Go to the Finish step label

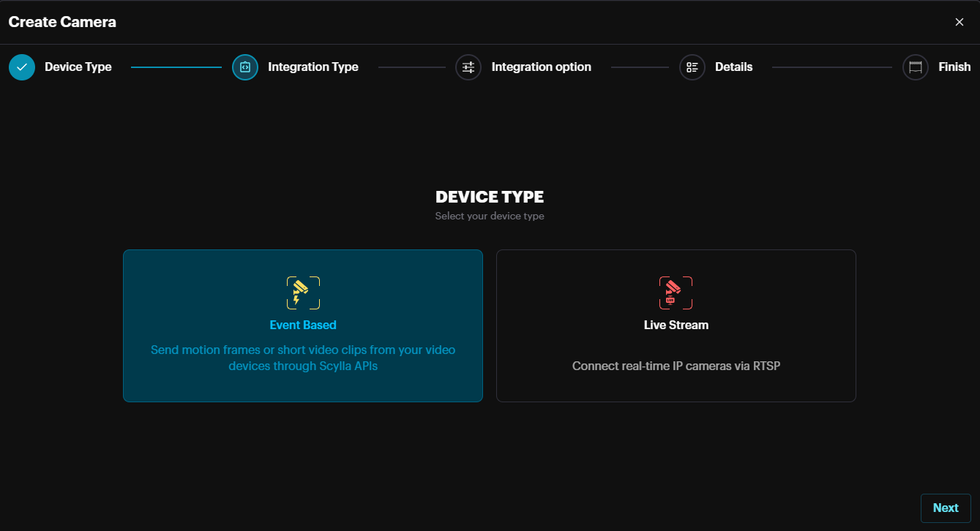tap(954, 67)
